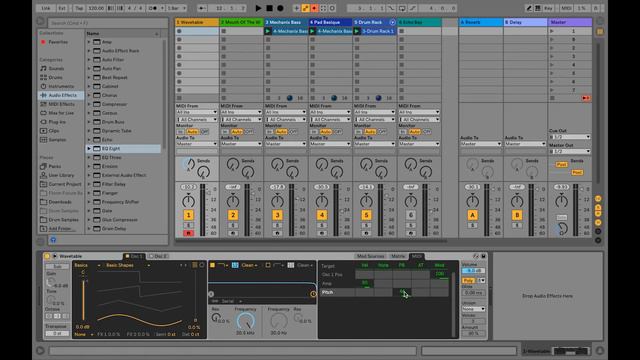
Task: Open the Audio To dropdown on track 2
Action: click(x=241, y=144)
